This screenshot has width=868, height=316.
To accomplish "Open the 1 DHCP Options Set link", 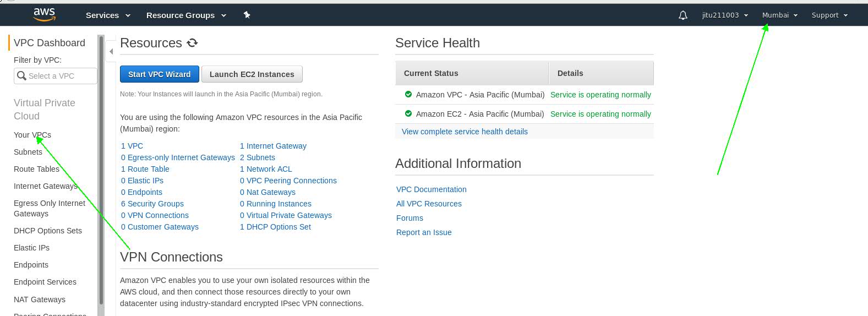I will click(275, 227).
